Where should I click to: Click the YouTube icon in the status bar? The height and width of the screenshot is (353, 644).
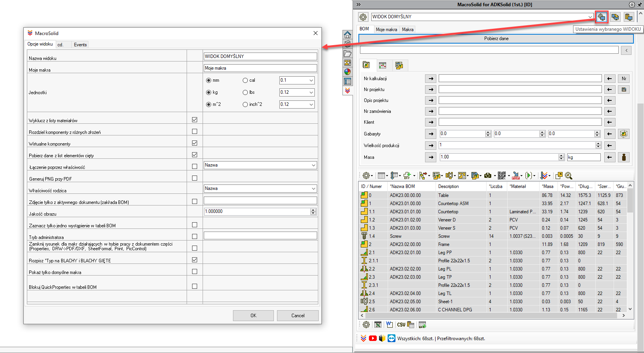[373, 338]
